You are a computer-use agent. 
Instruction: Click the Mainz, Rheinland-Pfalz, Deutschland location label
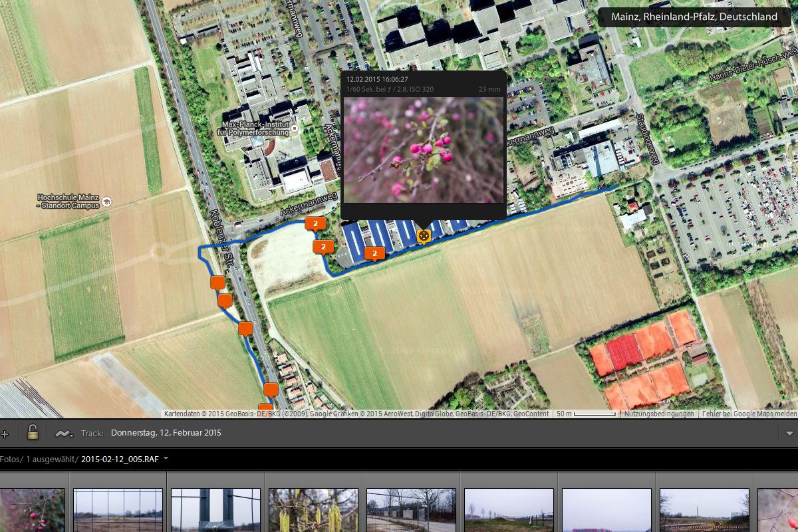(694, 17)
